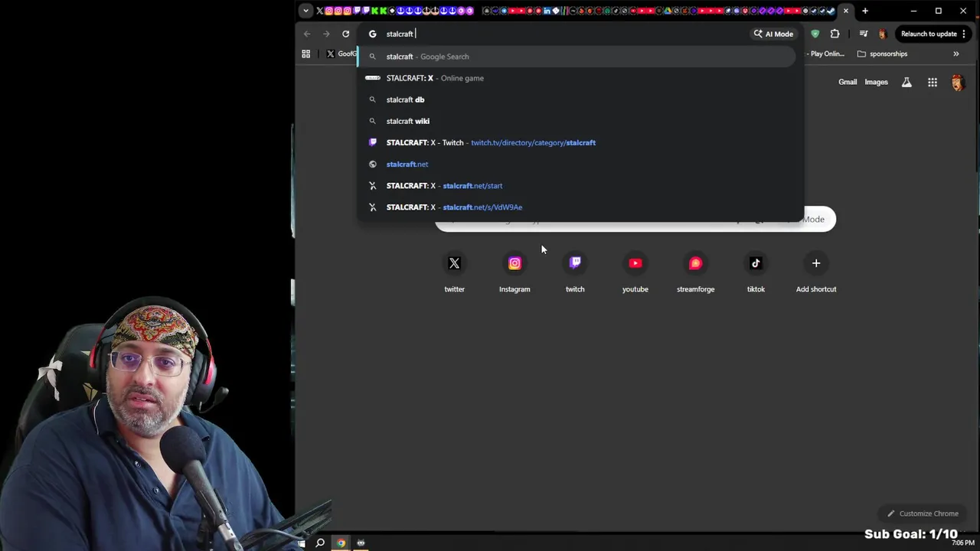The width and height of the screenshot is (980, 551).
Task: Open Google Images link
Action: pos(876,82)
